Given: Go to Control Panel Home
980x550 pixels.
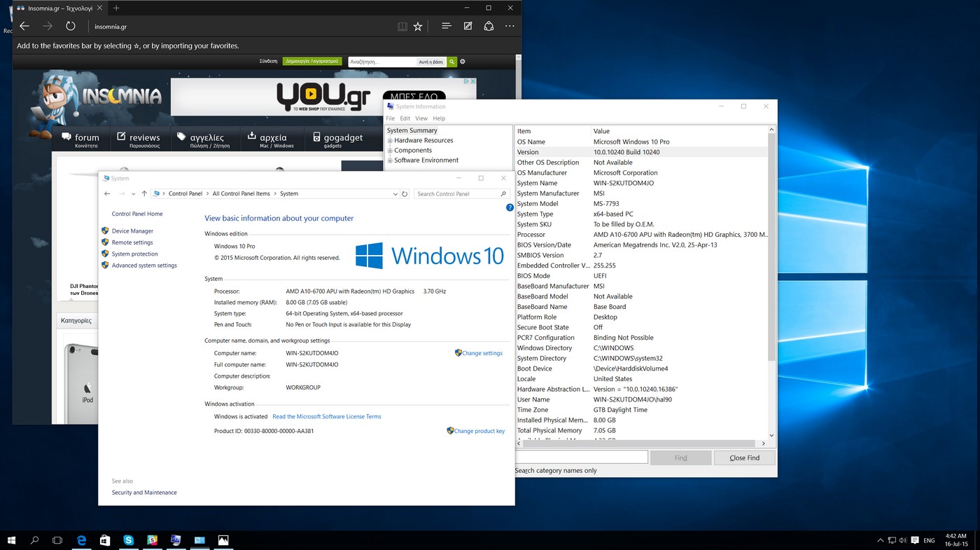Looking at the screenshot, I should tap(137, 214).
